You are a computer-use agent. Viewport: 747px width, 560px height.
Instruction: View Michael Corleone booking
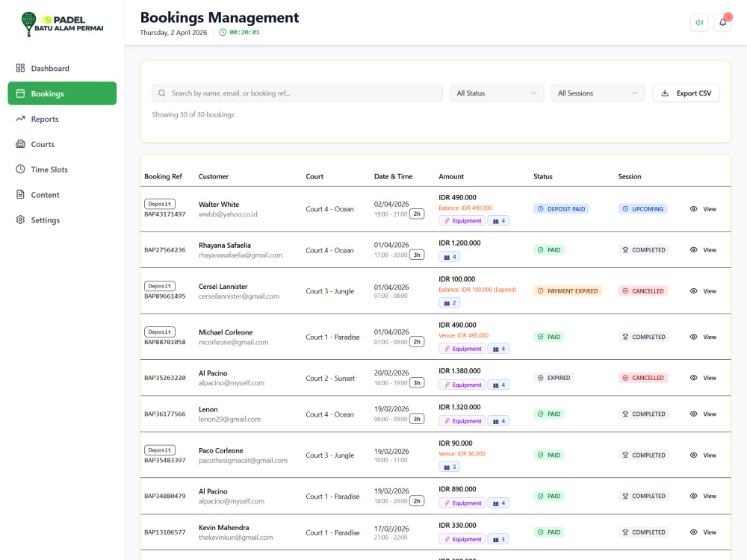(x=703, y=337)
